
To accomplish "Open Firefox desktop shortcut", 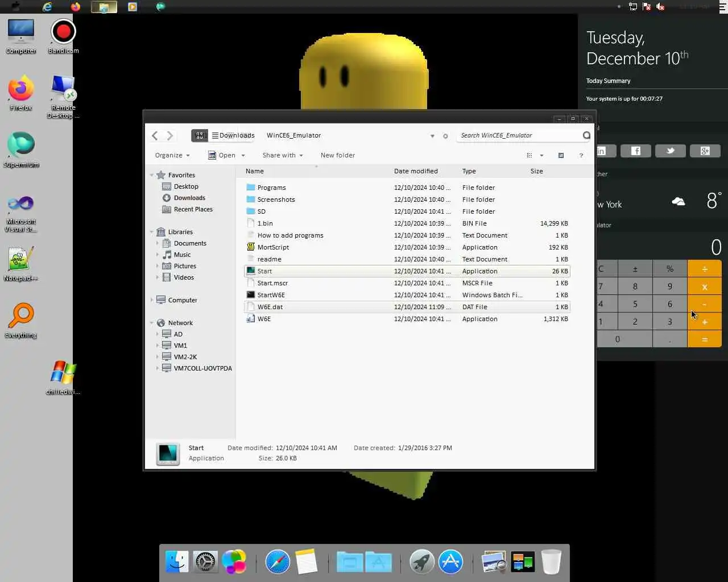I will click(21, 93).
